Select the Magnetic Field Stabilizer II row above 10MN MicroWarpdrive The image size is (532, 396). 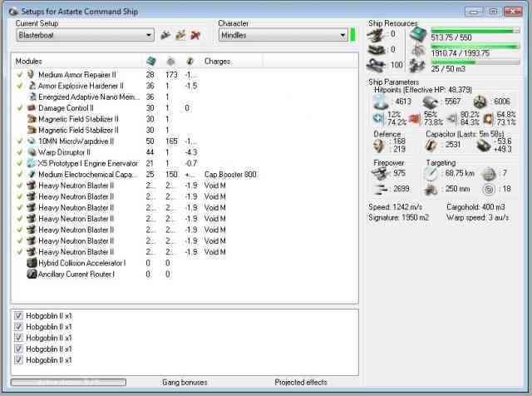[x=185, y=130]
